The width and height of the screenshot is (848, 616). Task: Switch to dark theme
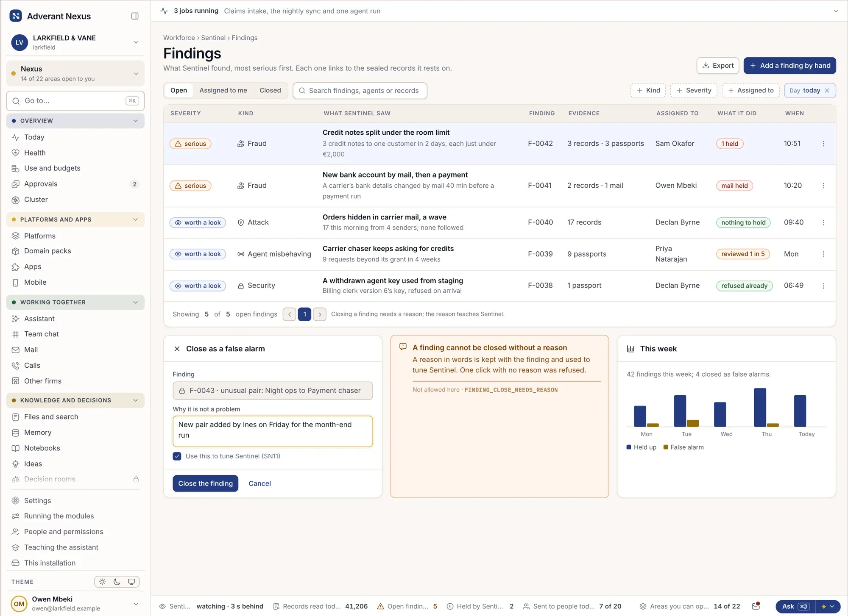(x=117, y=582)
